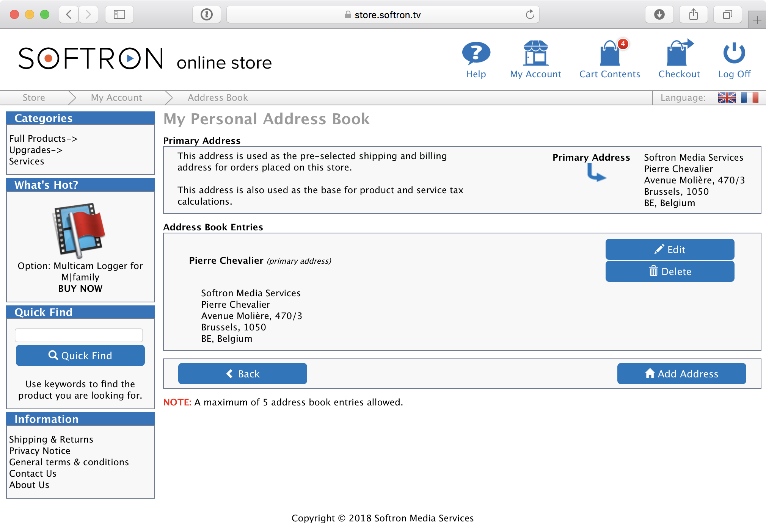Image resolution: width=766 pixels, height=532 pixels.
Task: Click the What's Hot? panel header
Action: pyautogui.click(x=80, y=185)
